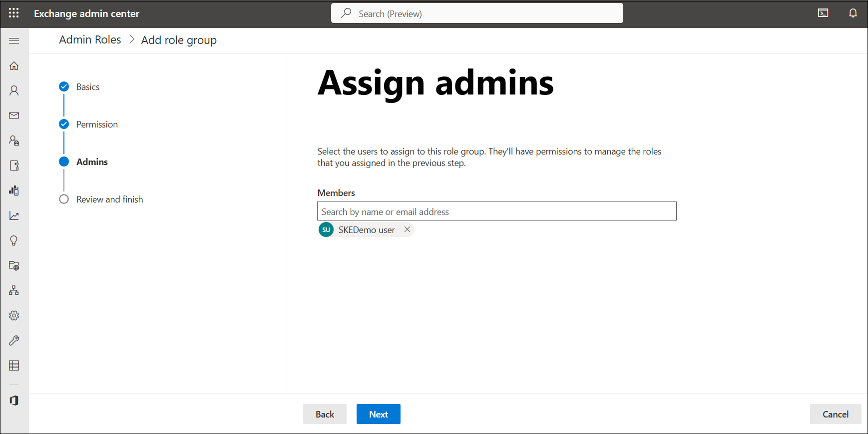Focus the Members search field

(496, 211)
